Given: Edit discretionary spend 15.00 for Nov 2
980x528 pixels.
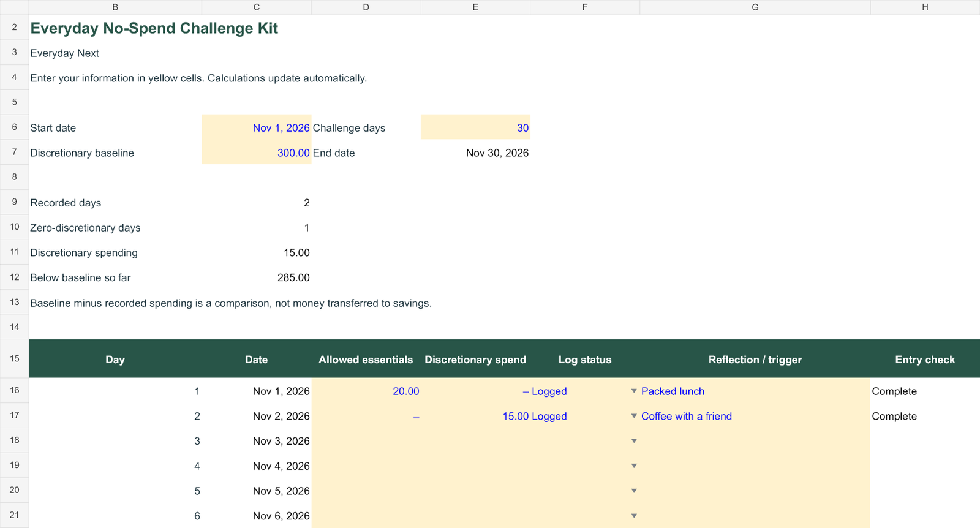Looking at the screenshot, I should (475, 416).
